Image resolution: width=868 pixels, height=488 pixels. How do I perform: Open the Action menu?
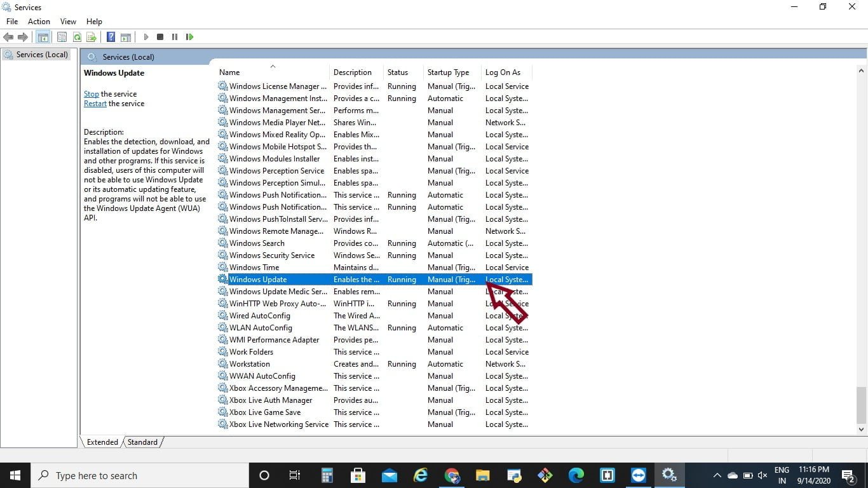[x=39, y=22]
